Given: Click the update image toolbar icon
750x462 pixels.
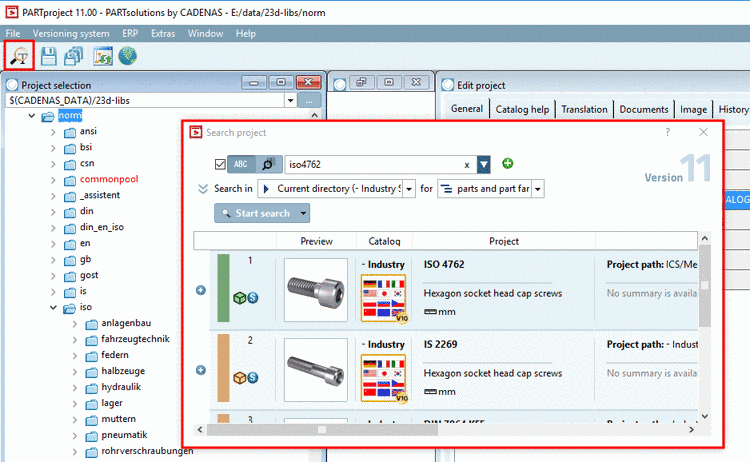Looking at the screenshot, I should point(103,56).
